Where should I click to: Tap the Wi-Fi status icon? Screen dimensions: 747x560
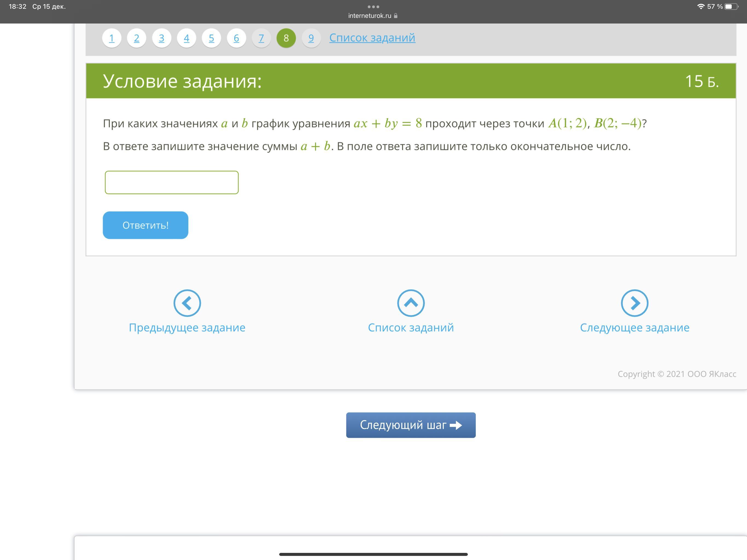click(701, 7)
